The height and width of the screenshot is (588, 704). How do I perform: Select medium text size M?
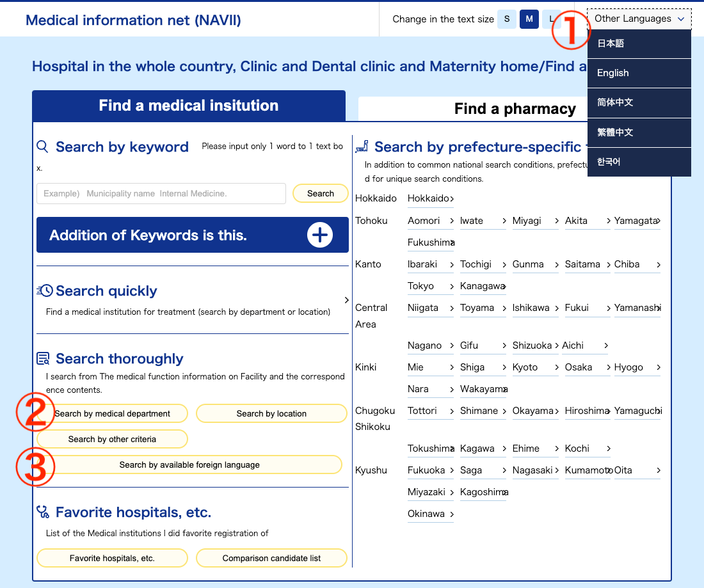(529, 19)
